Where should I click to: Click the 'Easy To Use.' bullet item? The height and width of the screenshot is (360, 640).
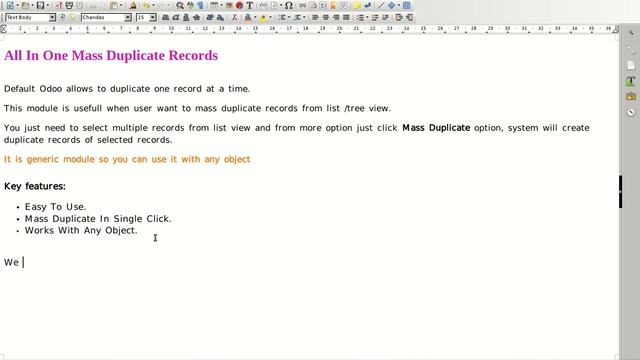(56, 207)
